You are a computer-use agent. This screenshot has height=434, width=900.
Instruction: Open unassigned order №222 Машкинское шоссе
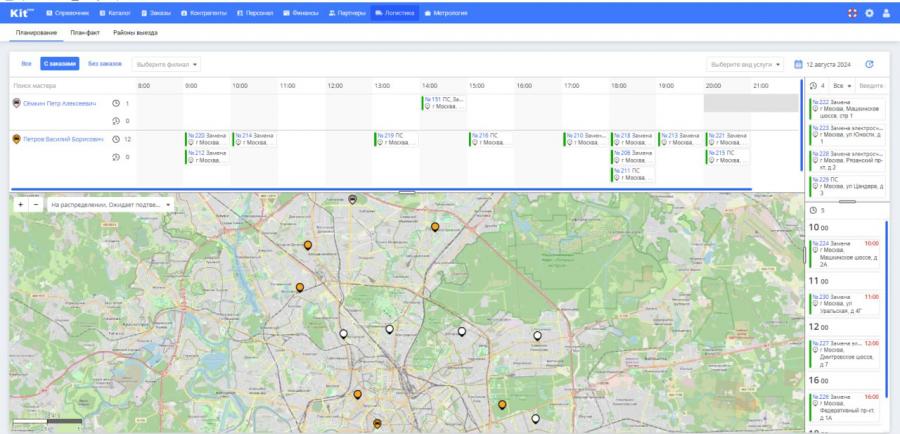coord(847,108)
